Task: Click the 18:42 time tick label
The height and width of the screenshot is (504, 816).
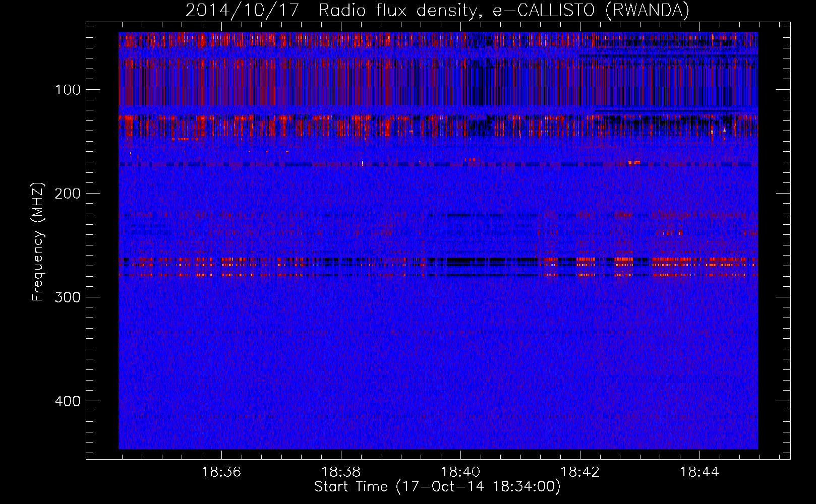Action: coord(580,472)
